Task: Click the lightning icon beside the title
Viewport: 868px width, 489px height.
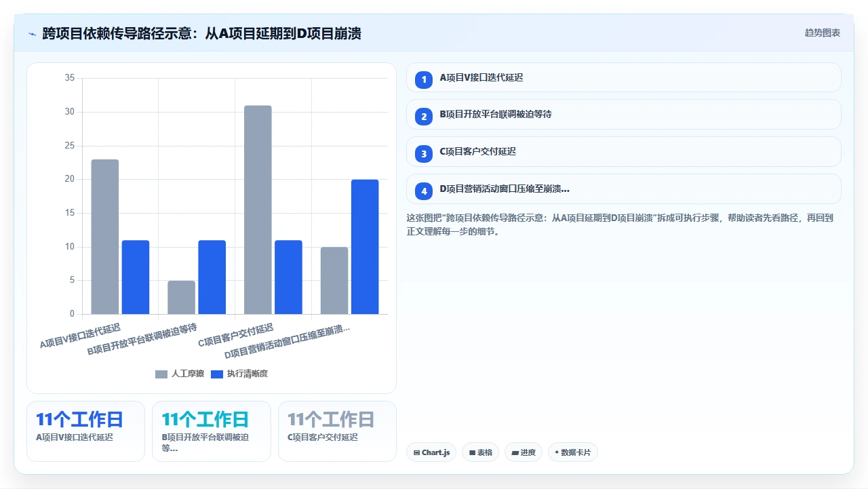Action: 32,33
